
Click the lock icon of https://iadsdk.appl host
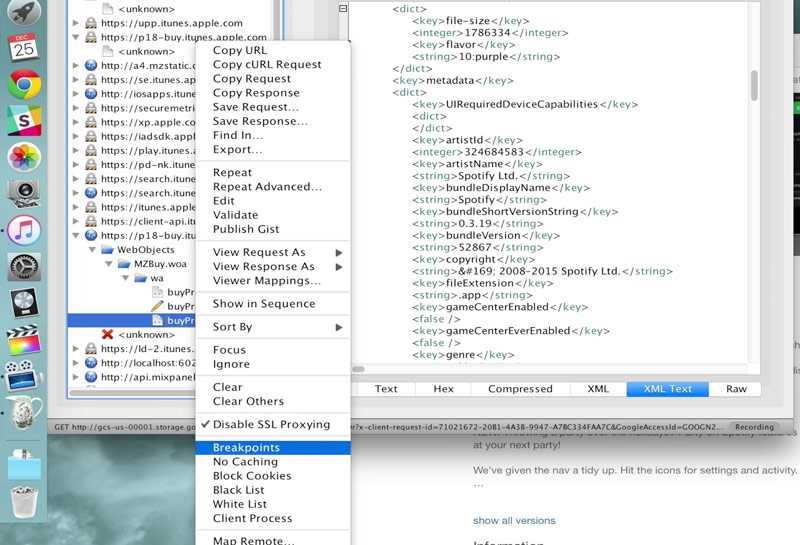(x=91, y=136)
